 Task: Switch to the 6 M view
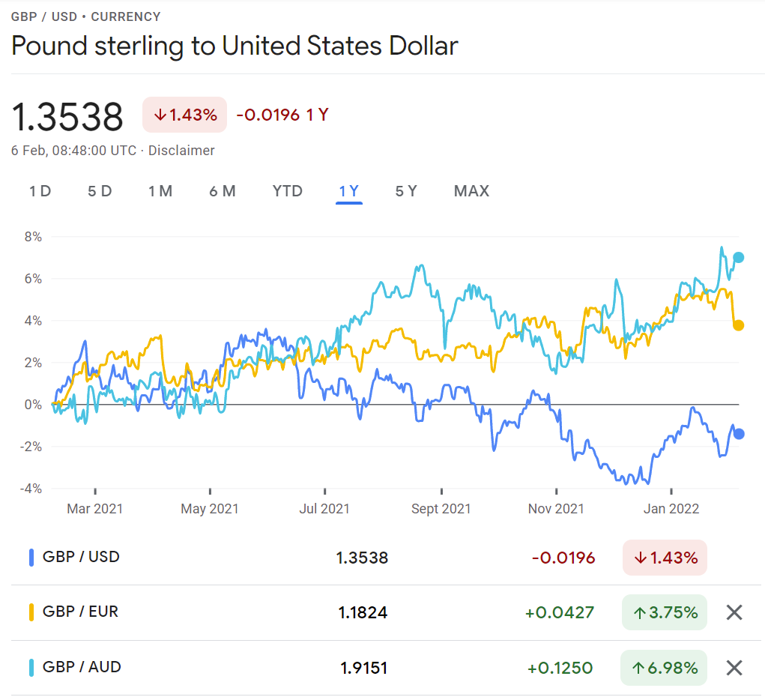[223, 191]
